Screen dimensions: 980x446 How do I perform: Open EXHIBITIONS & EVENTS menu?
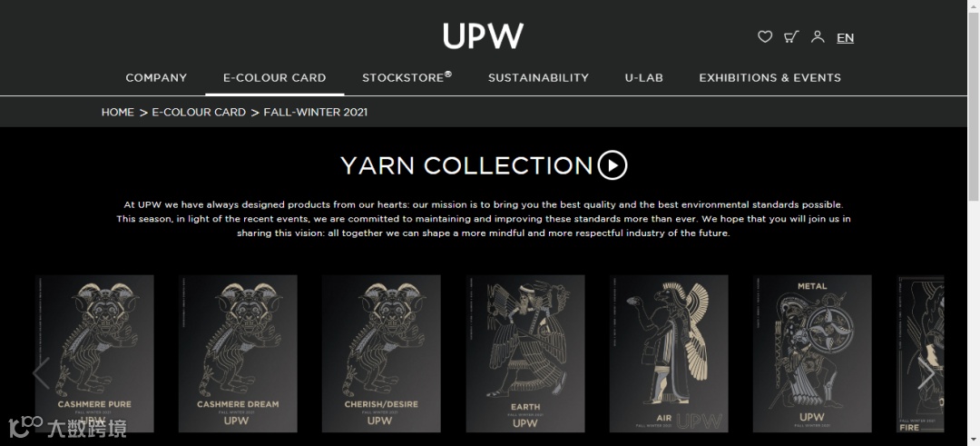770,77
